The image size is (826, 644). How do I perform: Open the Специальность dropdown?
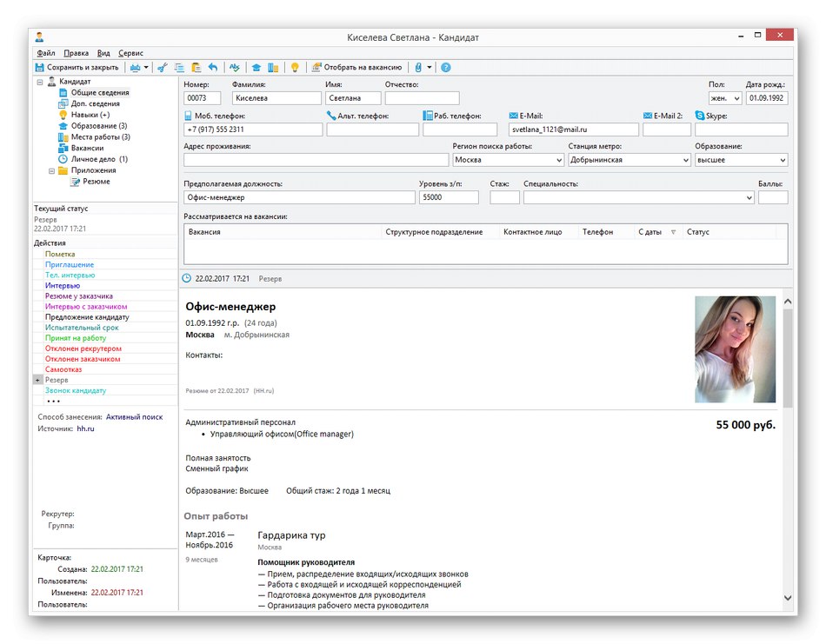749,198
